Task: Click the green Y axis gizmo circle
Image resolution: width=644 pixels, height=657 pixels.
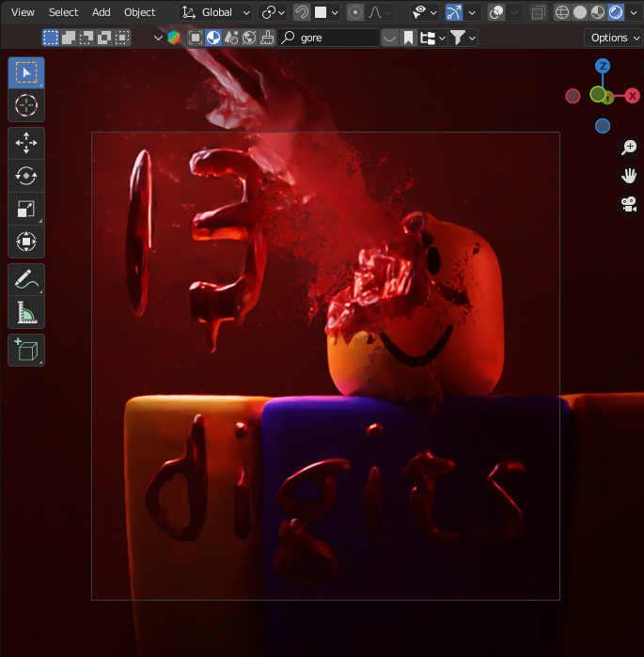Action: tap(598, 94)
